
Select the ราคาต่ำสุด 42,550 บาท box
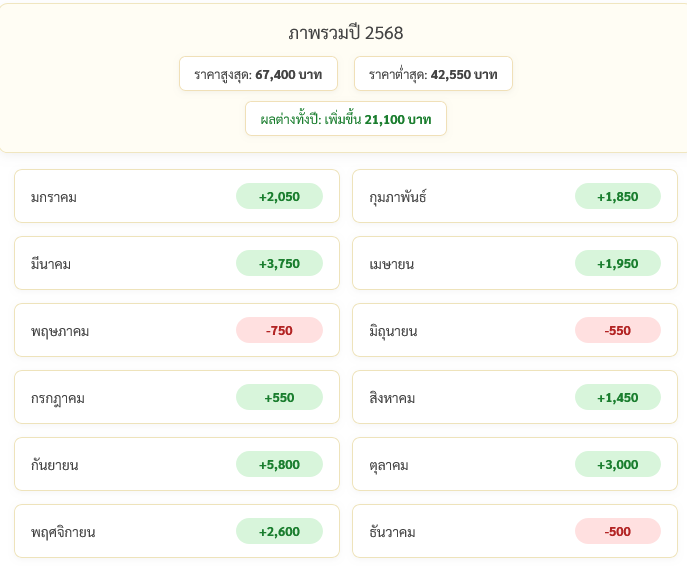433,74
